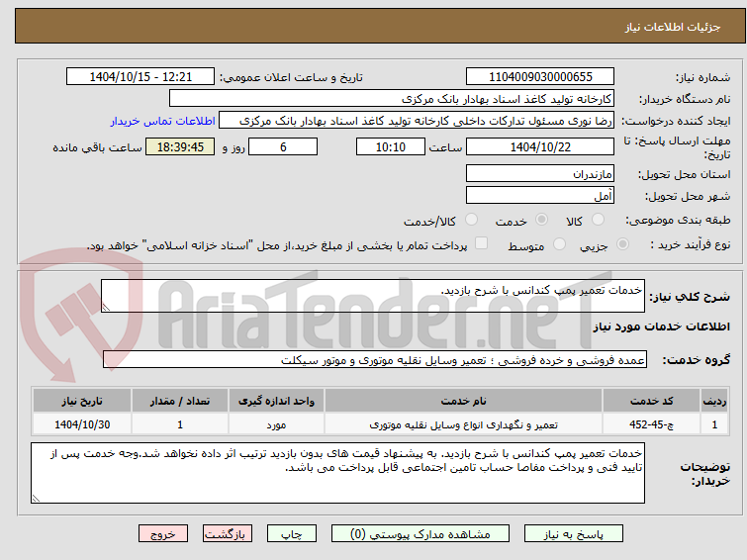Select the خدمت radio button
747x560 pixels.
[541, 220]
